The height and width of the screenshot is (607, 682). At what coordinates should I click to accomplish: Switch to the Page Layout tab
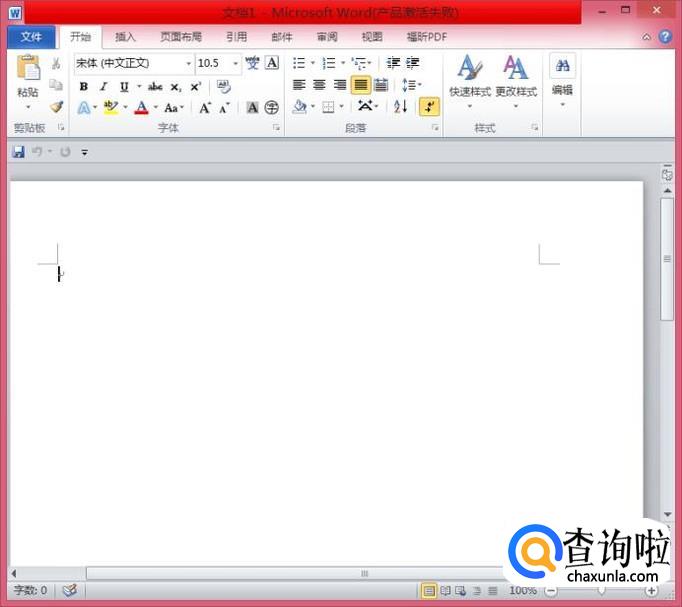[x=181, y=37]
